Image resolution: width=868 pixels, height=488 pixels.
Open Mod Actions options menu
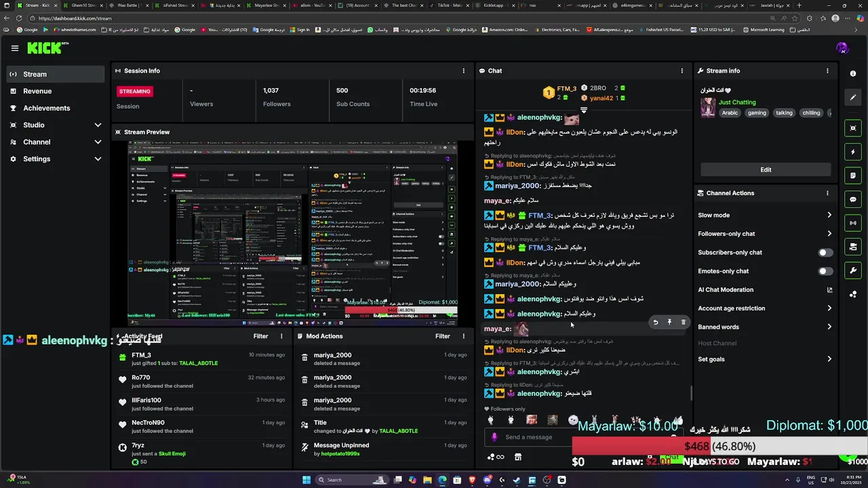tap(464, 336)
